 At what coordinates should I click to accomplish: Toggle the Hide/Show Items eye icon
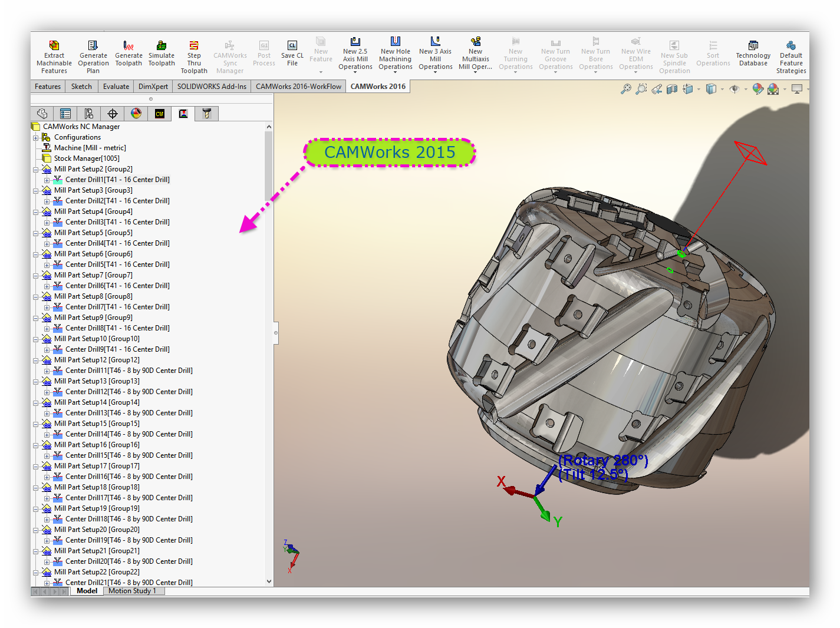pyautogui.click(x=734, y=89)
